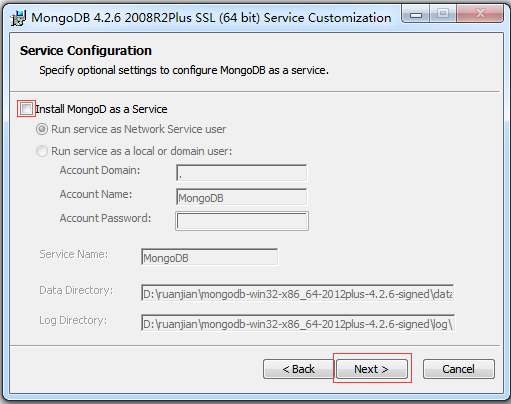Close the MongoDB setup dialog
The height and width of the screenshot is (404, 511).
tap(480, 14)
